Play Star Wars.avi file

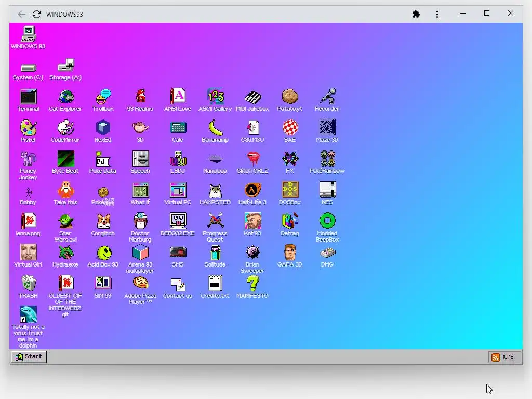[x=66, y=222]
